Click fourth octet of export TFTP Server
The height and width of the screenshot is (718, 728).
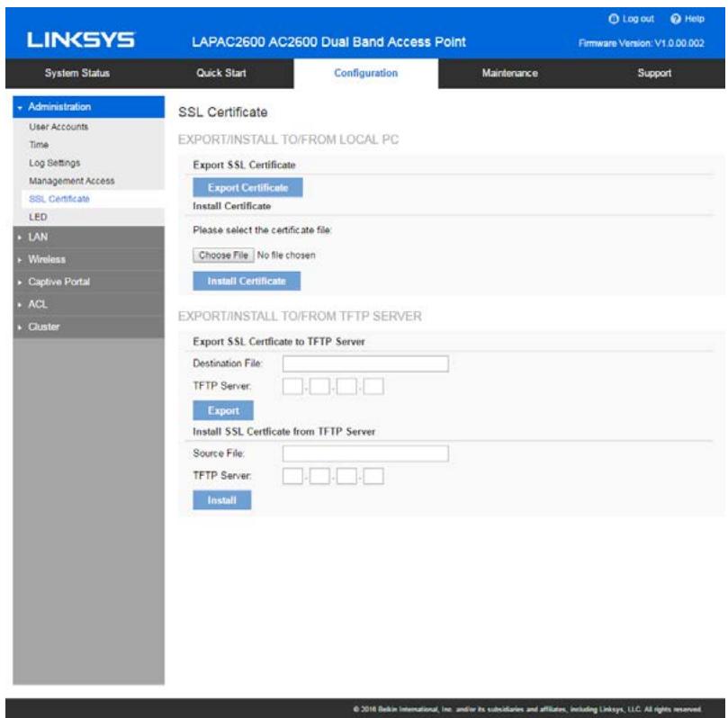coord(373,386)
